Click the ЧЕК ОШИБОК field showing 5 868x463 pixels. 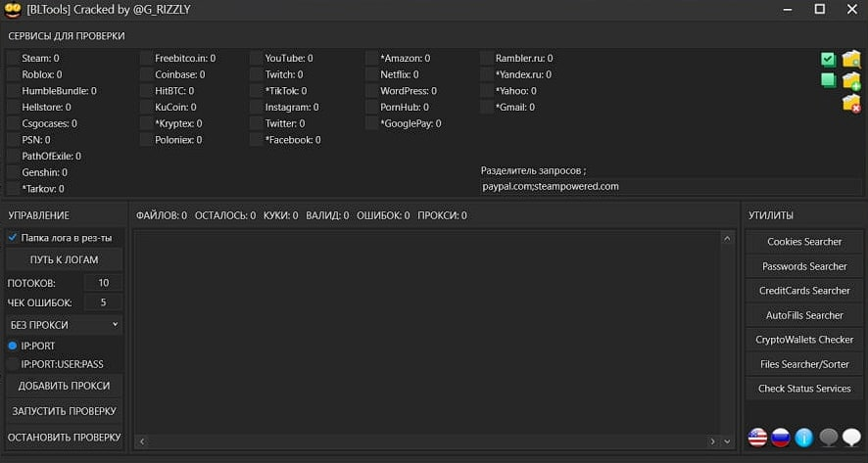point(104,302)
